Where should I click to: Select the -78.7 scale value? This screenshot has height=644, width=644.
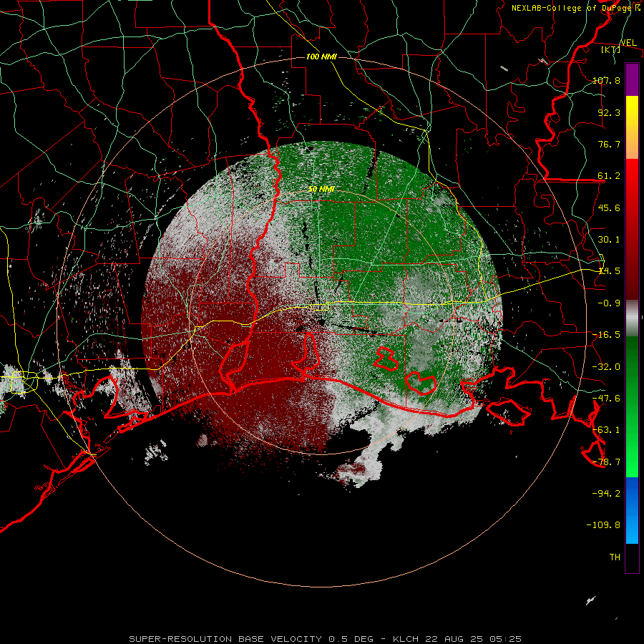pos(606,462)
